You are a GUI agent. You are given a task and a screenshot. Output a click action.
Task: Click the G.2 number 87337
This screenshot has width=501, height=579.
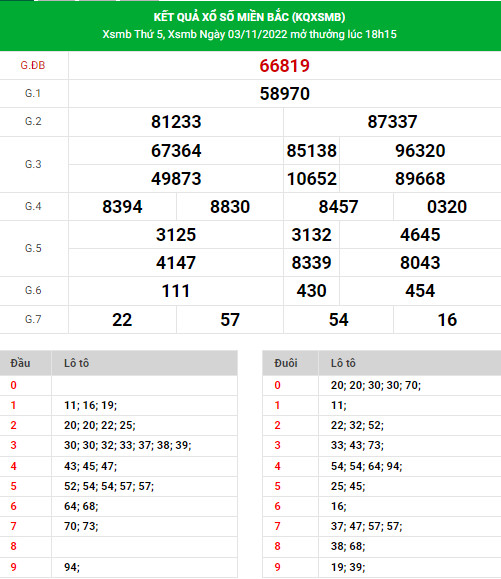click(392, 122)
